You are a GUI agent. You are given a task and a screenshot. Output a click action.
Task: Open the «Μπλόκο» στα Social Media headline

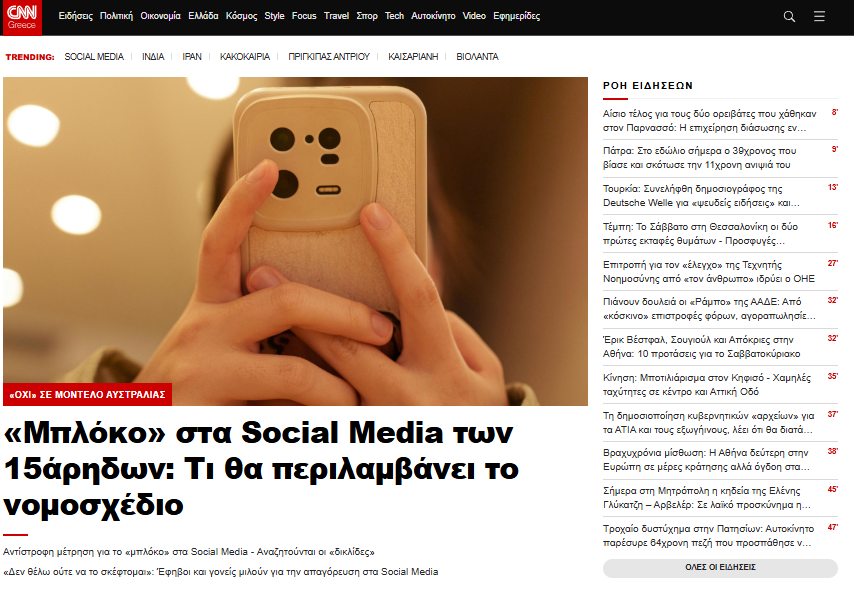[x=261, y=468]
